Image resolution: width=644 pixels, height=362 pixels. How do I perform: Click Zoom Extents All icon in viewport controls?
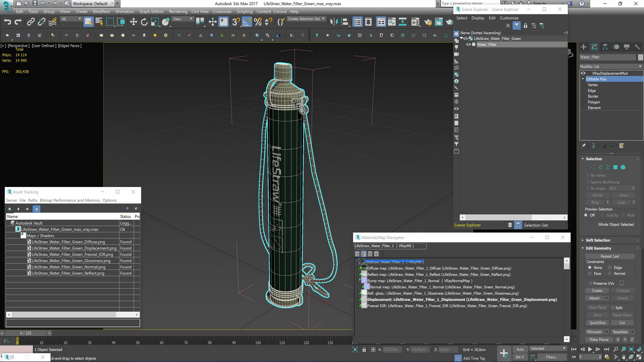point(639,349)
